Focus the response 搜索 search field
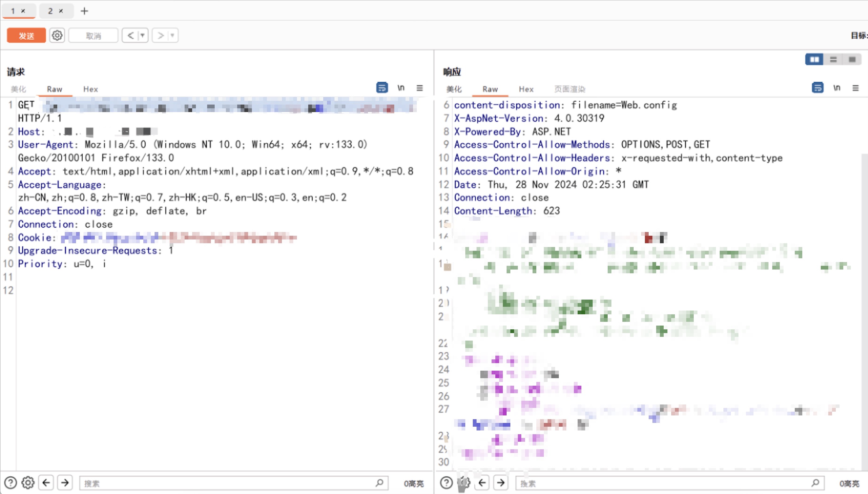Viewport: 868px width, 494px height. 670,483
